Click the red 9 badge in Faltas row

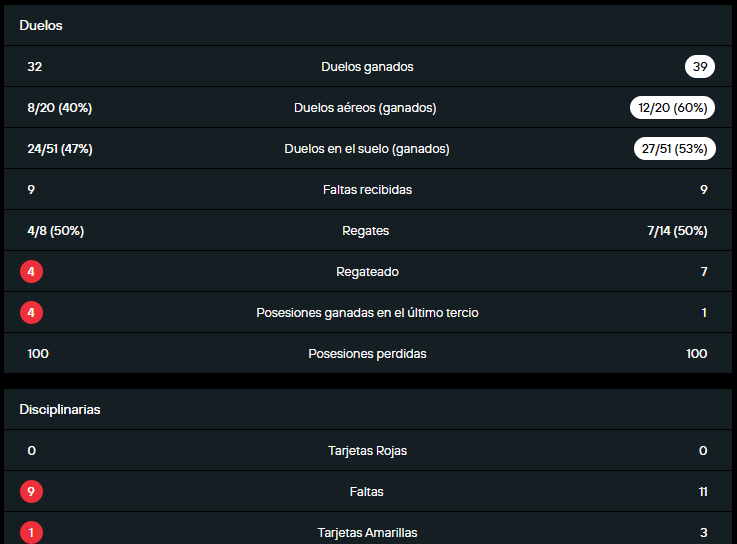[x=31, y=492]
